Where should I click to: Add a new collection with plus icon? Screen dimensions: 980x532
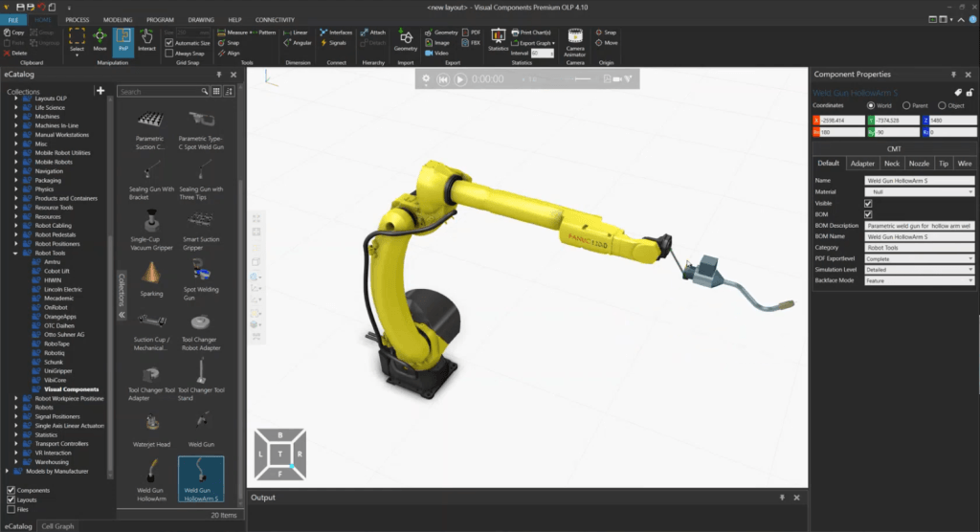click(100, 91)
